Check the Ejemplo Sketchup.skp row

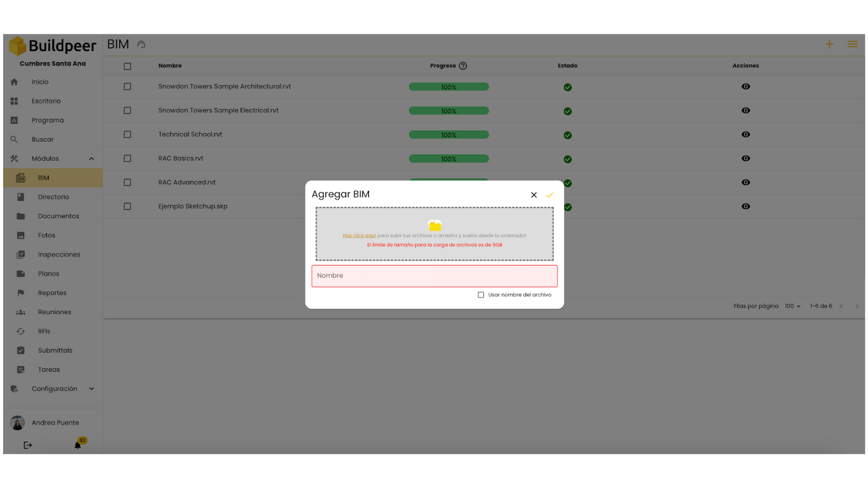click(127, 207)
